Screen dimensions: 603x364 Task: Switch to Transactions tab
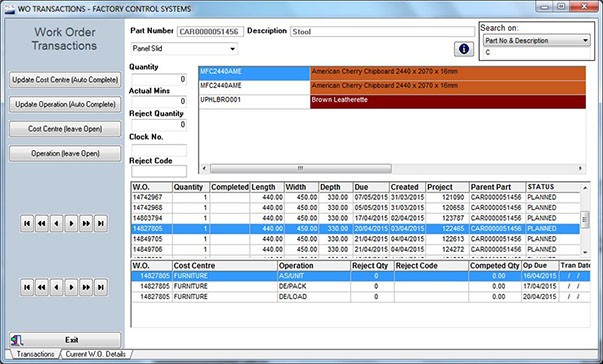(x=35, y=354)
